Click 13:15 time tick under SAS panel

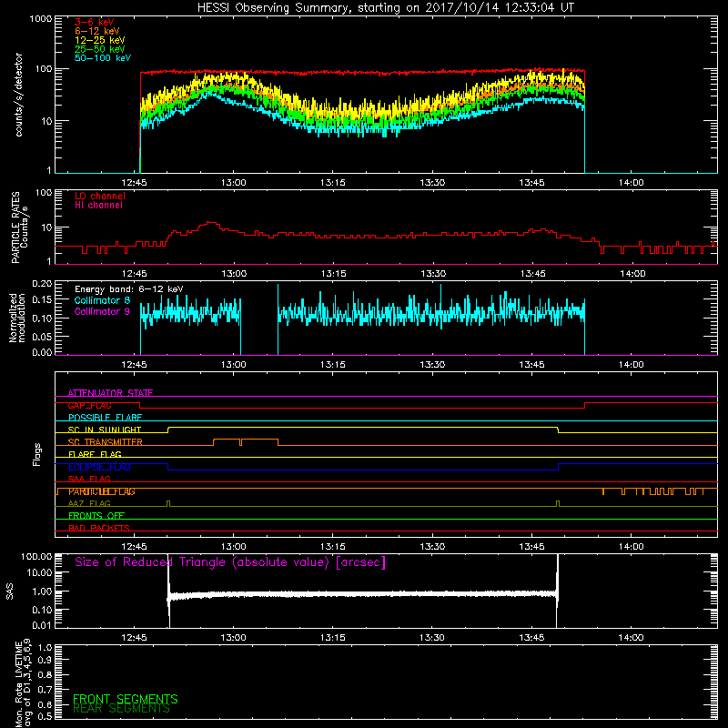pyautogui.click(x=333, y=638)
